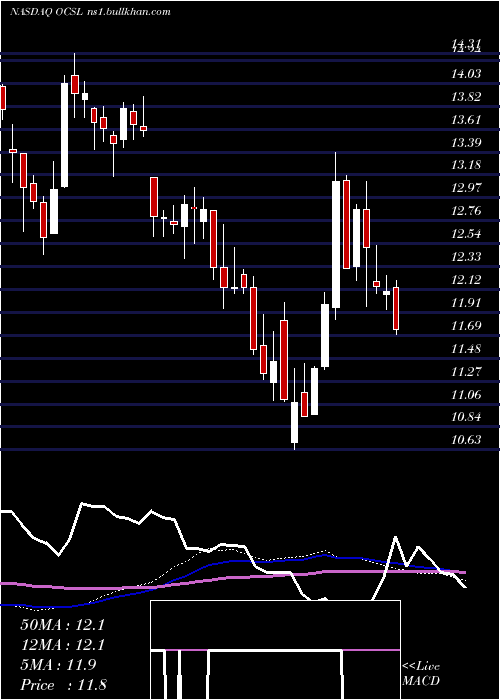Select the last red candlestick of the chart

396,308
